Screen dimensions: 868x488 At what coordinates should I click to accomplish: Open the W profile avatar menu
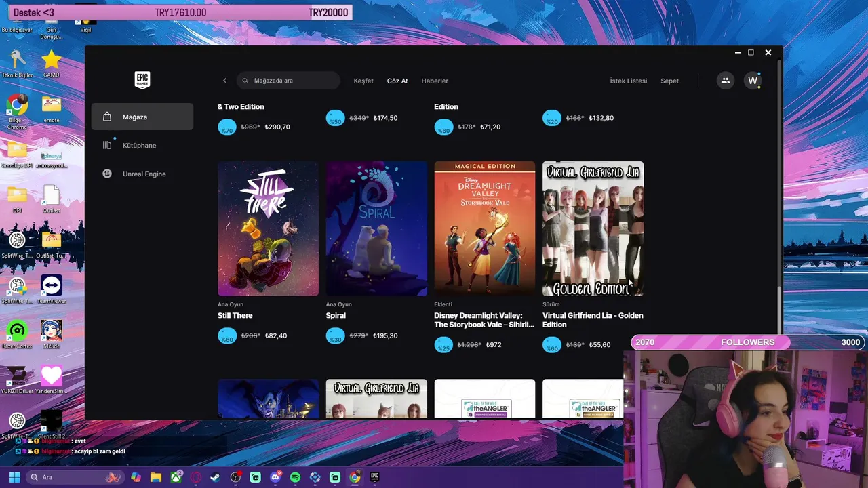pos(753,81)
